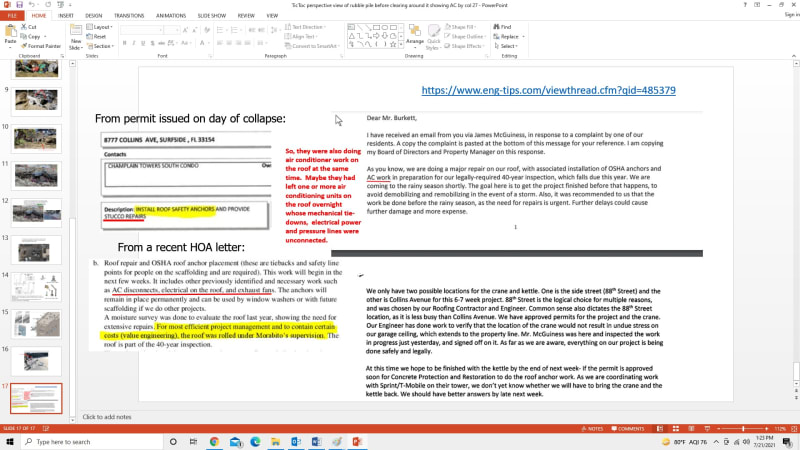Open the eng-tips.com thread hyperlink
Screen dimensions: 800x450
pyautogui.click(x=548, y=90)
